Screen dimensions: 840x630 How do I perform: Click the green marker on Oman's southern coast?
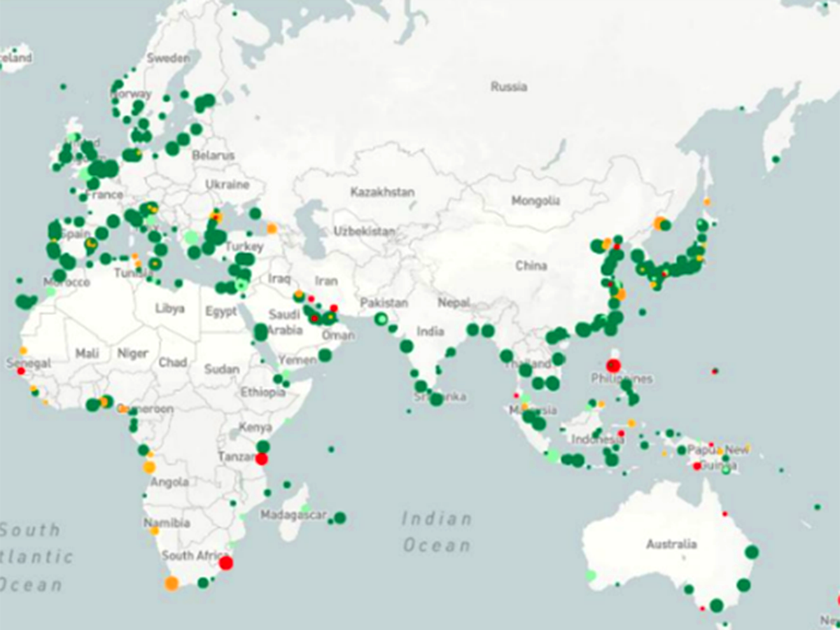click(325, 356)
